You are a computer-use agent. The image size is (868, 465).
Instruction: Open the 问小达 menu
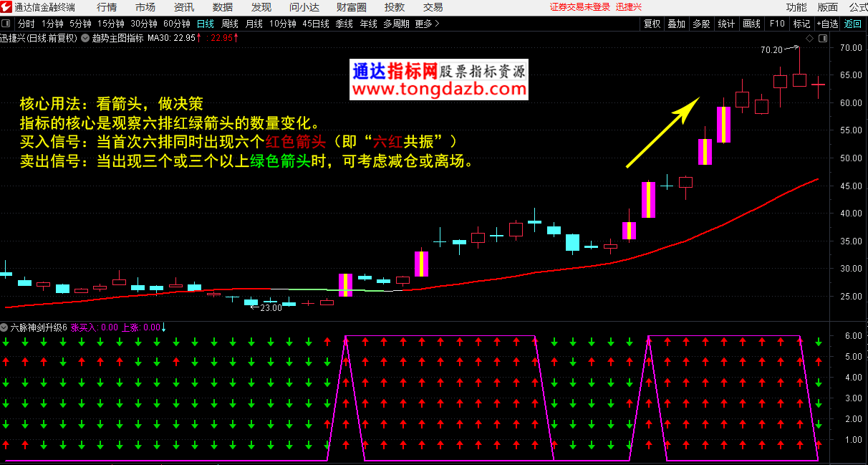[x=304, y=7]
